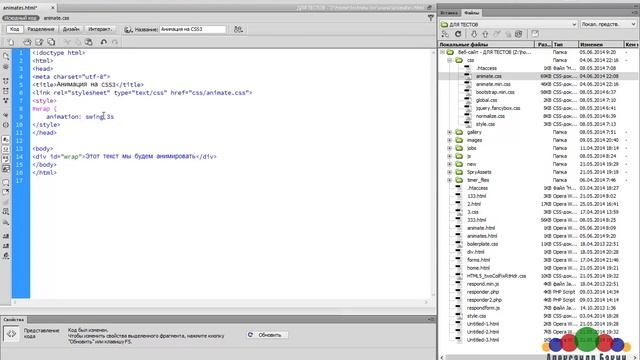Select boilerplate.css file

(482, 244)
